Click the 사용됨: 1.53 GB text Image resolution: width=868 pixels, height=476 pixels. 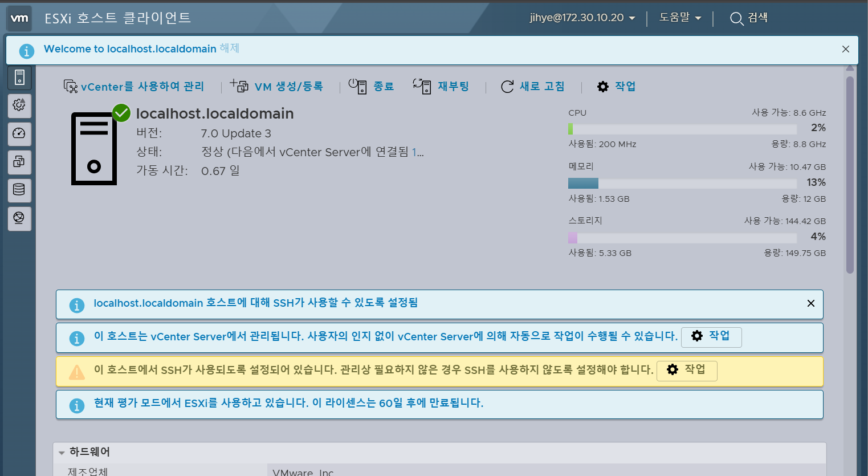coord(599,199)
